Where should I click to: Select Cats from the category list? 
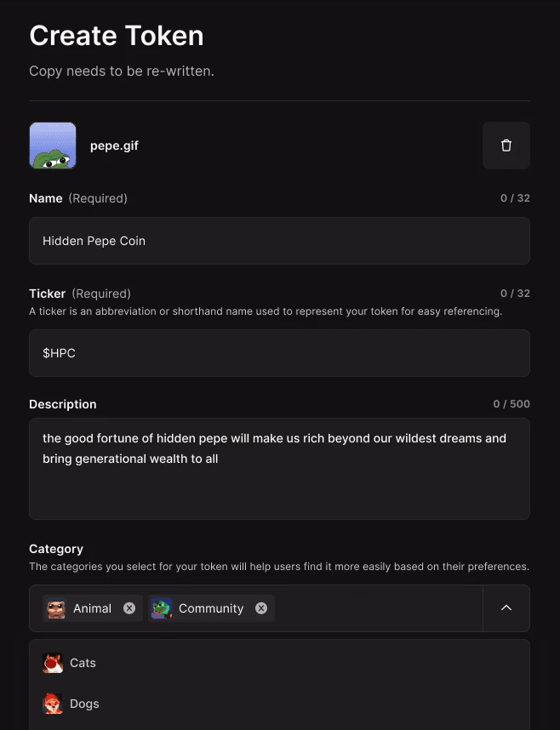[83, 663]
